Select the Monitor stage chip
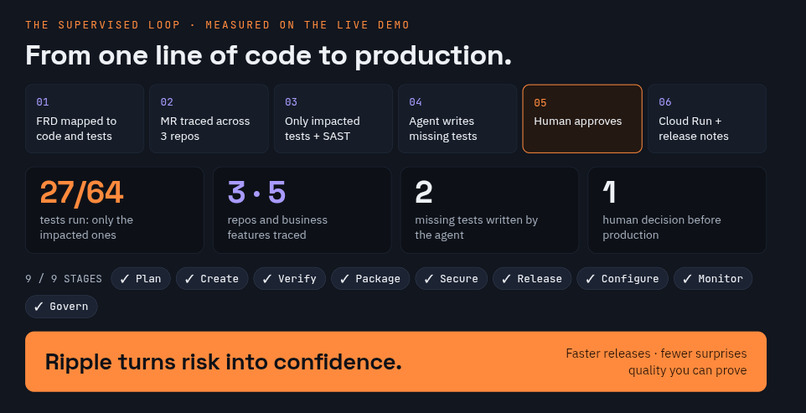The height and width of the screenshot is (413, 806). (x=713, y=279)
